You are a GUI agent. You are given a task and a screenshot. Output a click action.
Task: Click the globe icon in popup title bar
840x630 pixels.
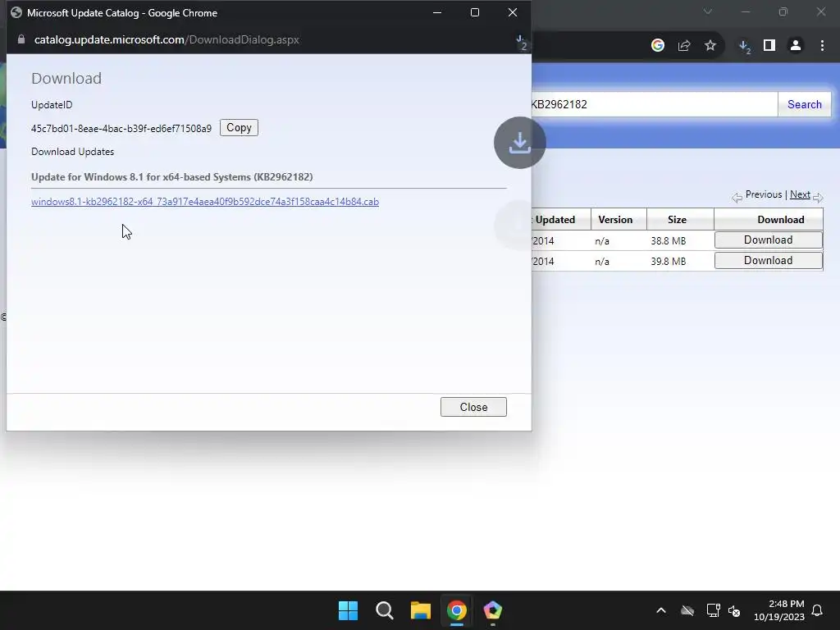[x=16, y=12]
